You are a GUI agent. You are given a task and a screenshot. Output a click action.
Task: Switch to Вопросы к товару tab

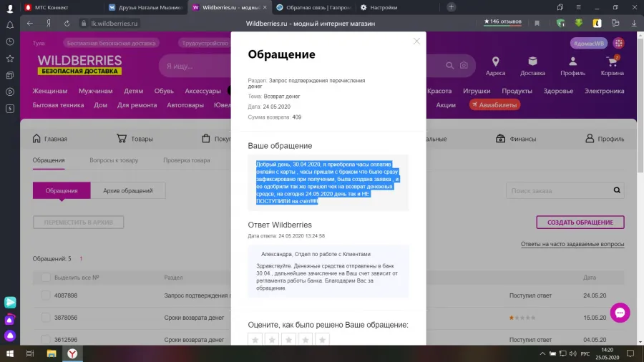(114, 160)
